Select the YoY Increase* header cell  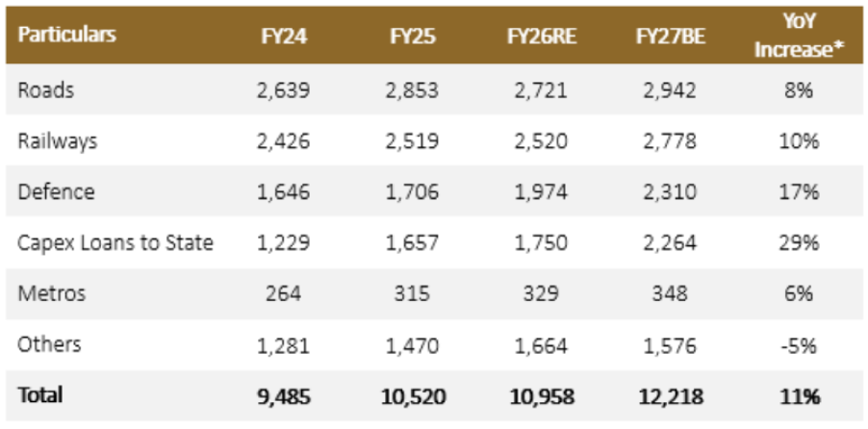[800, 36]
